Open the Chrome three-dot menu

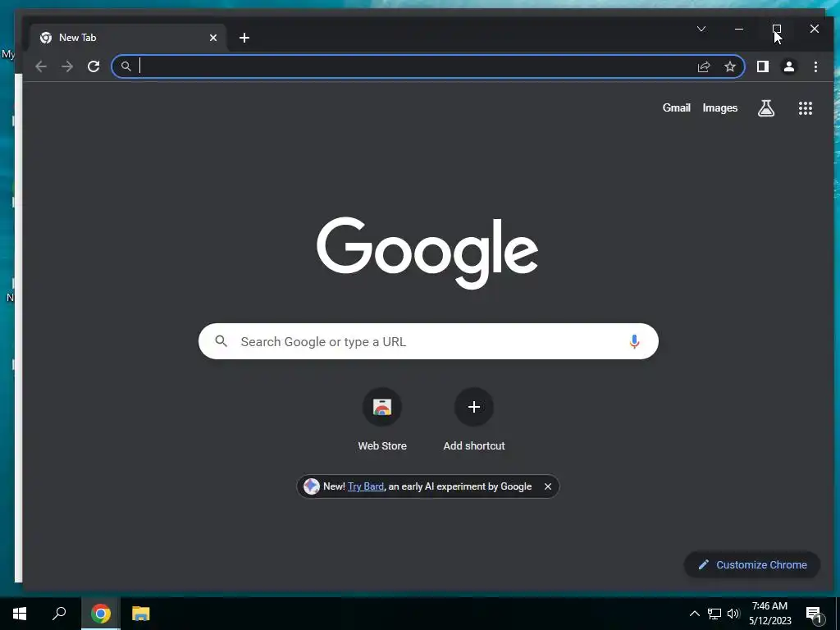click(815, 66)
